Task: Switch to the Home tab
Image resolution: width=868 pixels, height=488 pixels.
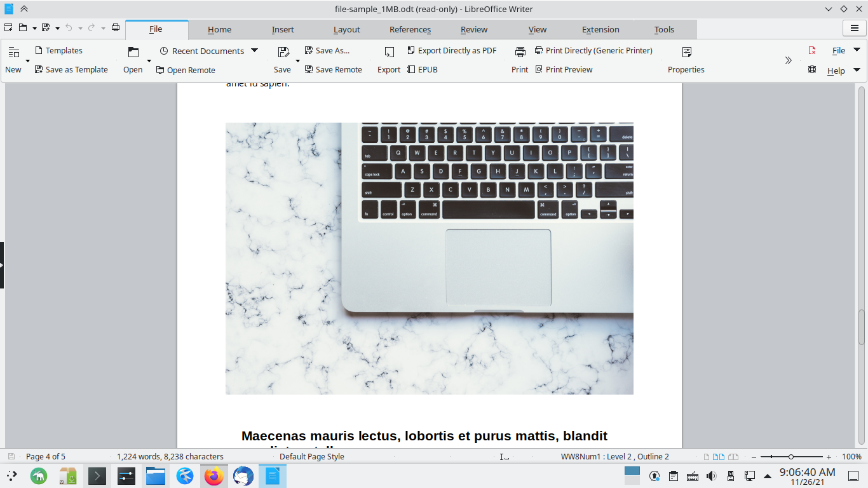Action: [x=219, y=29]
